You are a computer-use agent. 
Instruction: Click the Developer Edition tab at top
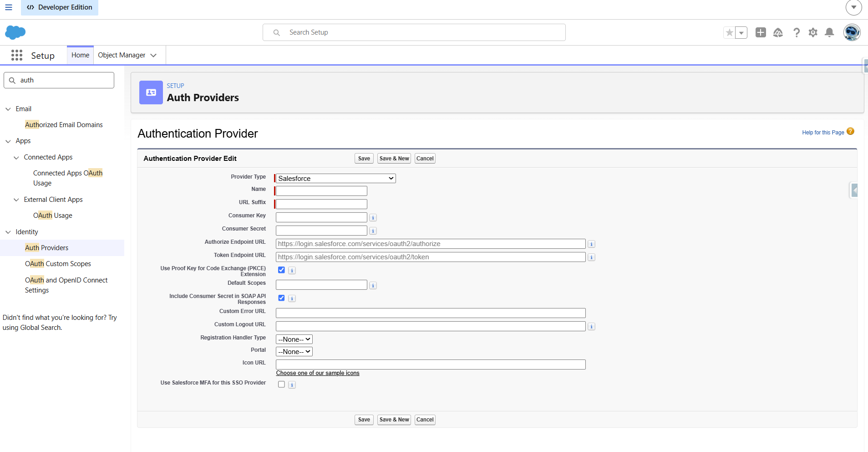coord(60,7)
